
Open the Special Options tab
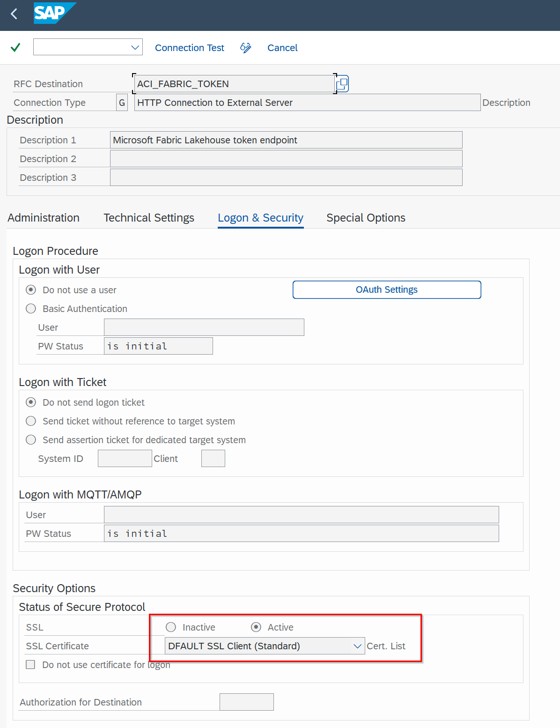point(366,218)
